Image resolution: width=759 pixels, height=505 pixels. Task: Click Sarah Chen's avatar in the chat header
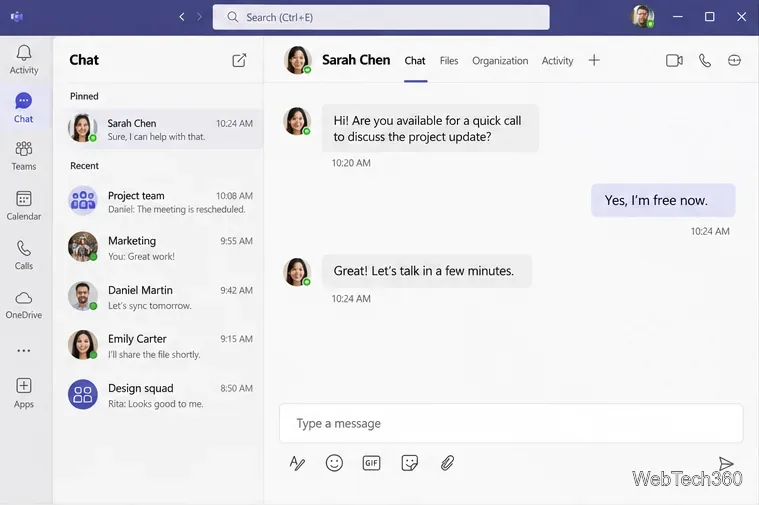click(297, 61)
